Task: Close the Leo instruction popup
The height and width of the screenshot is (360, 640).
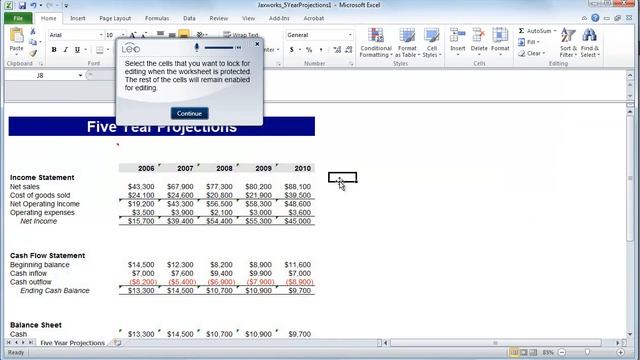Action: click(x=257, y=44)
